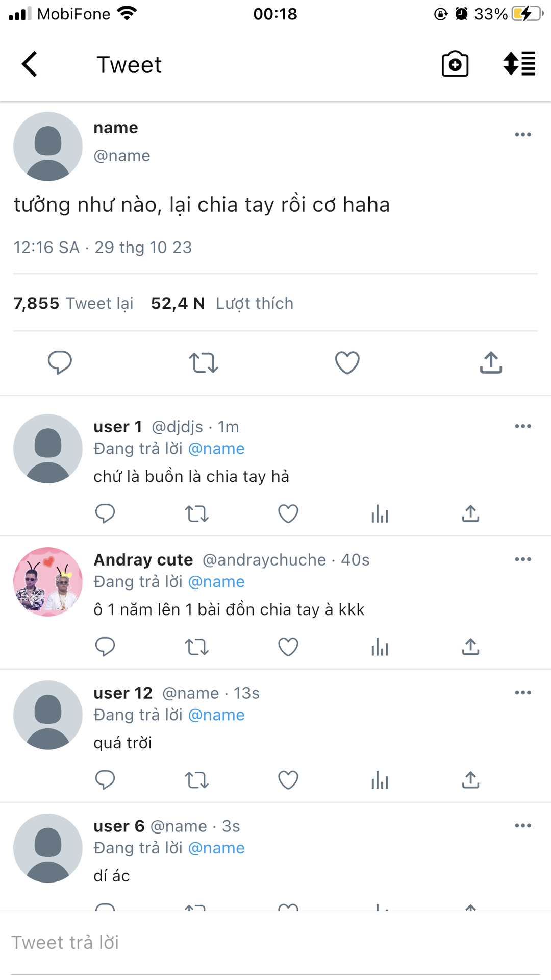View the 7,855 Tweet lại list
Viewport: 551px width, 980px height.
73,303
